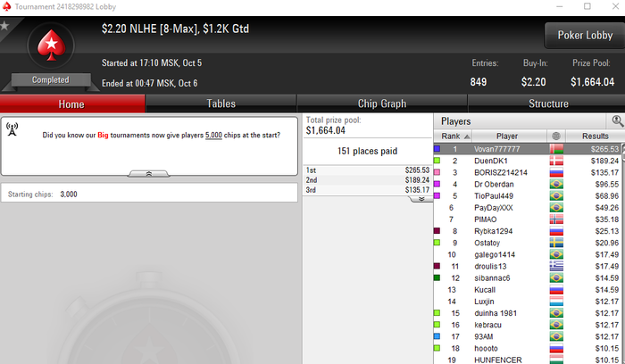Click the broadcast antenna news icon
Image resolution: width=625 pixels, height=364 pixels.
[x=12, y=129]
